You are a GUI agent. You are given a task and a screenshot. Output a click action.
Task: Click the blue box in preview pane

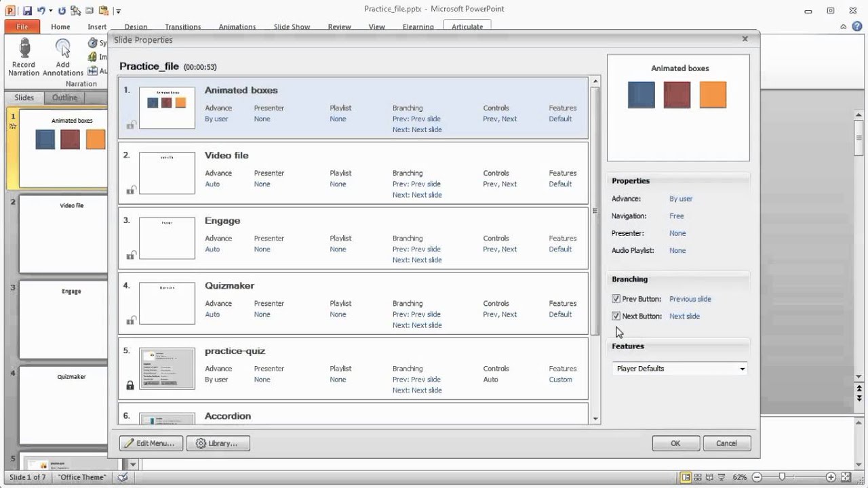click(x=642, y=95)
